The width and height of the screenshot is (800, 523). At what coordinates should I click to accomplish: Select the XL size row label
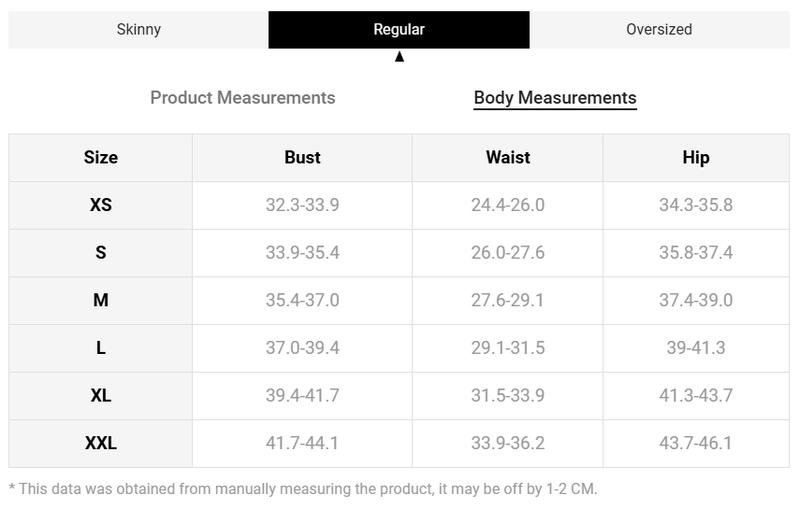coord(101,395)
